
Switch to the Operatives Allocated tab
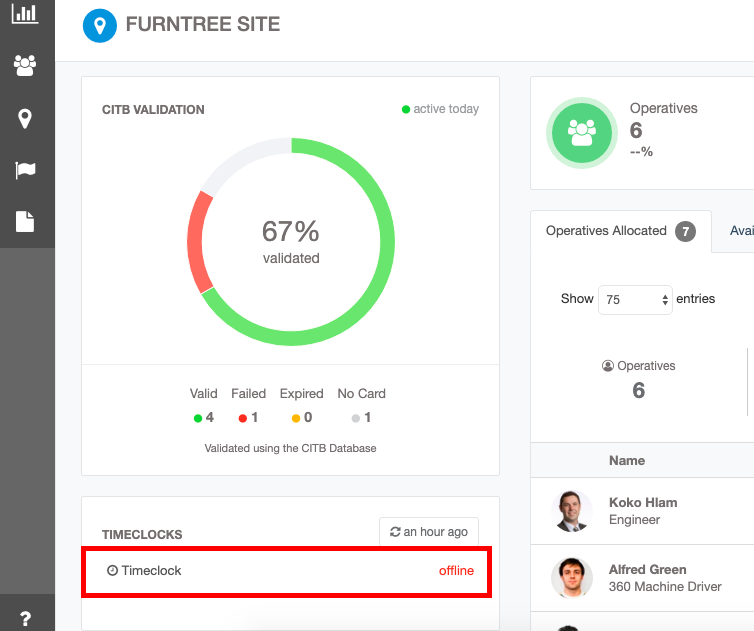tap(619, 231)
